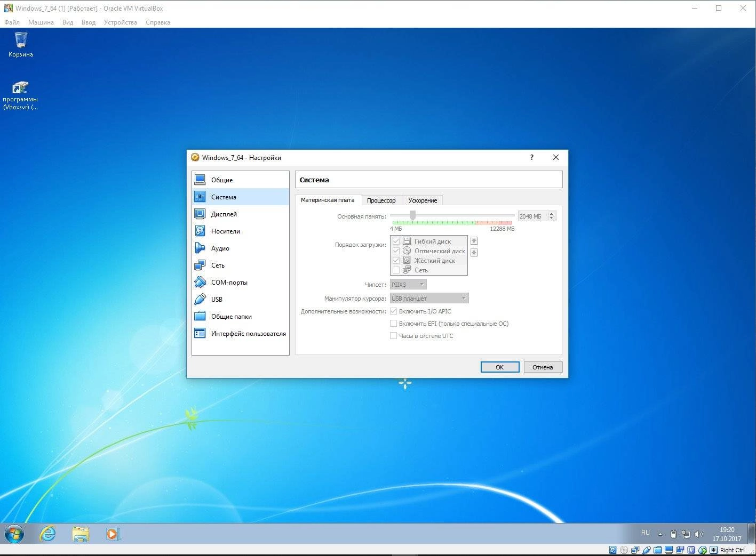The height and width of the screenshot is (556, 756).
Task: Click the optical disk status bar icon
Action: (x=624, y=550)
